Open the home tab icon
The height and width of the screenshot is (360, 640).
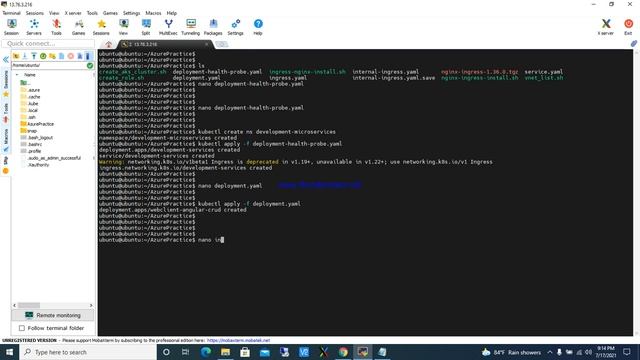tap(108, 44)
